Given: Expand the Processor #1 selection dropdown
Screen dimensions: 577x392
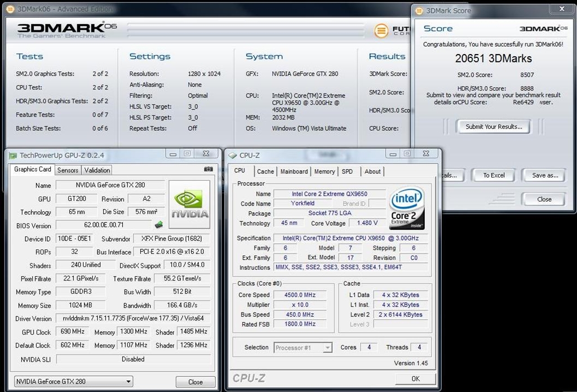Looking at the screenshot, I should tap(327, 348).
